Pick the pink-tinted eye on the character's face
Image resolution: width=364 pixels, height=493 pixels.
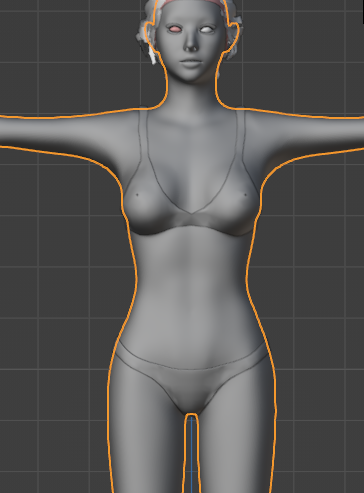click(x=175, y=29)
